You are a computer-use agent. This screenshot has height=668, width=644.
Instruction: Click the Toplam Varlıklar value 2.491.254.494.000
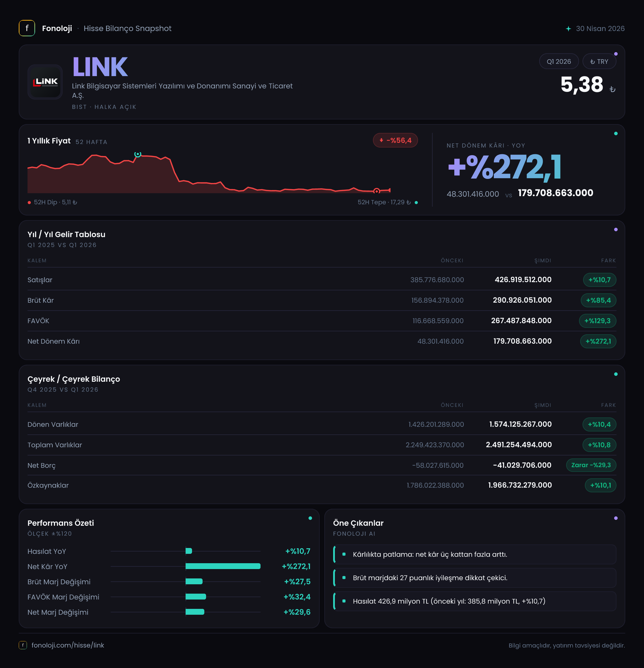519,445
